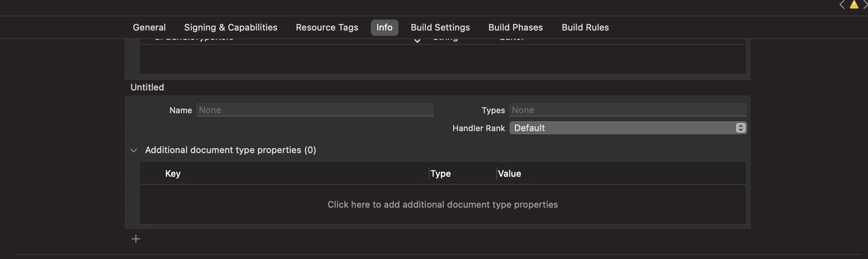Click here to add additional document type properties

[x=443, y=204]
